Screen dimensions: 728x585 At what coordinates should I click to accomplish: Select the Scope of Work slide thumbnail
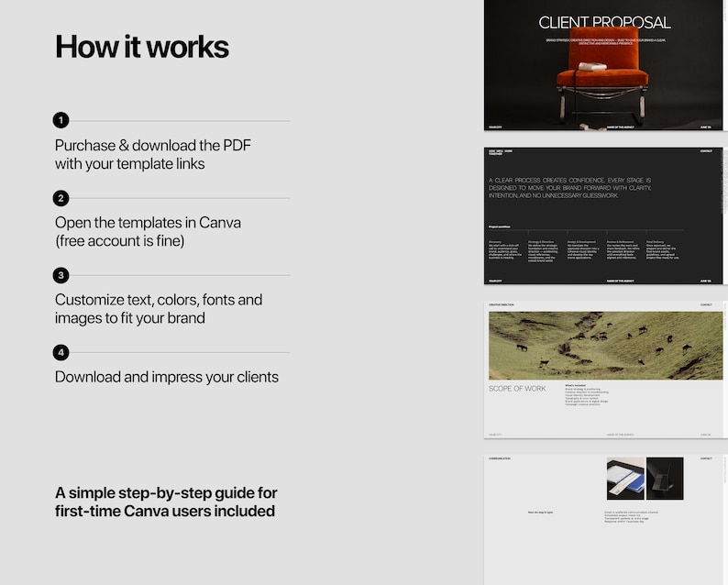tap(603, 370)
